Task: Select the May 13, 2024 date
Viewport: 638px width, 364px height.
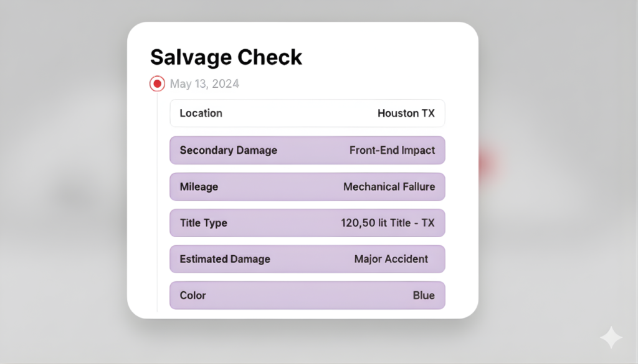Action: coord(204,83)
